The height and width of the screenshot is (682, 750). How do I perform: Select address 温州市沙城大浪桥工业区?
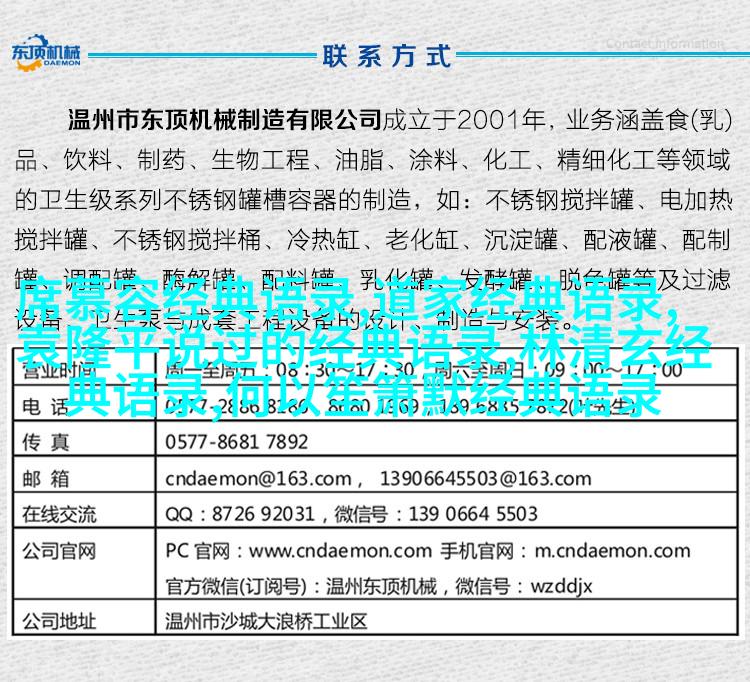266,622
